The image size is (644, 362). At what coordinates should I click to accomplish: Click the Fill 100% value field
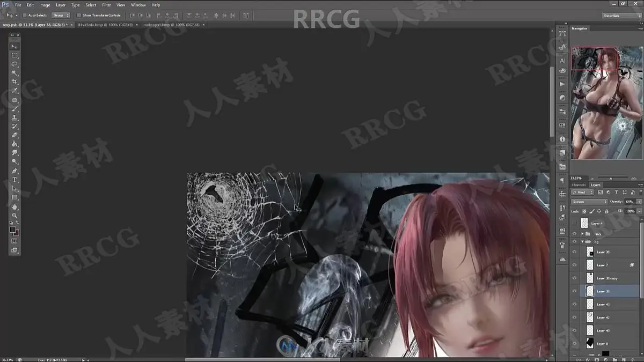630,211
